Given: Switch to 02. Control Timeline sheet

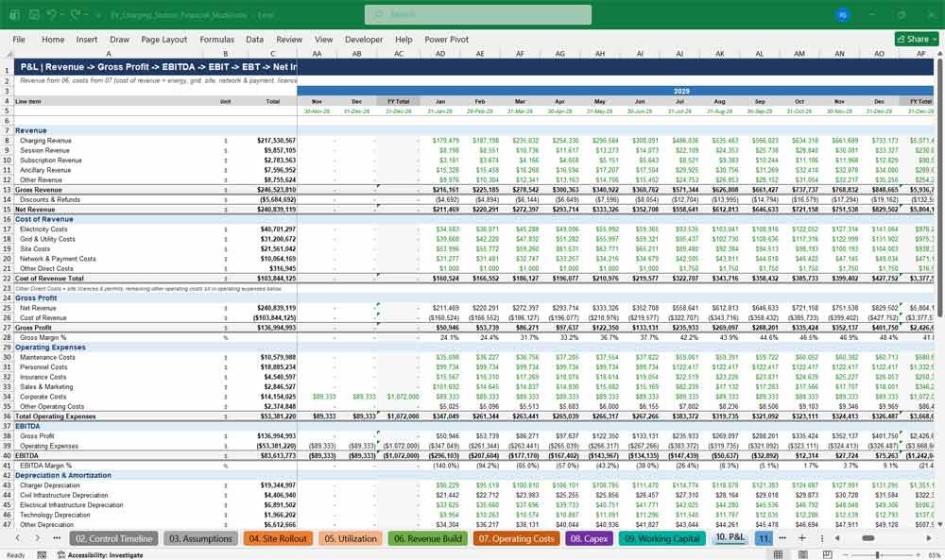Looking at the screenshot, I should pos(113,538).
